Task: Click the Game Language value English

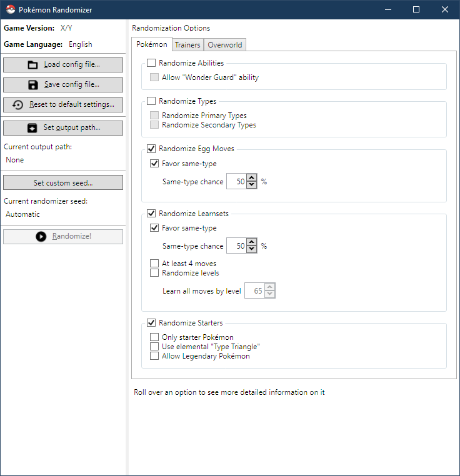Action: click(81, 44)
